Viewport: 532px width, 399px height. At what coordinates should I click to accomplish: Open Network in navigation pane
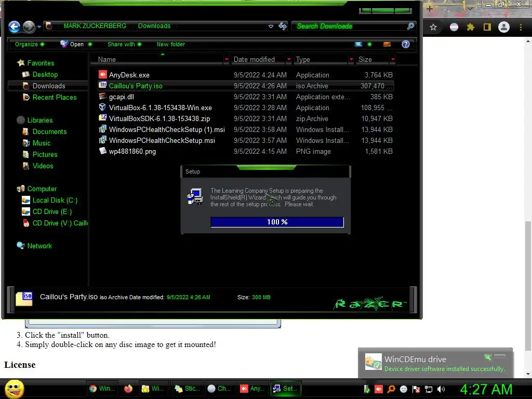39,246
